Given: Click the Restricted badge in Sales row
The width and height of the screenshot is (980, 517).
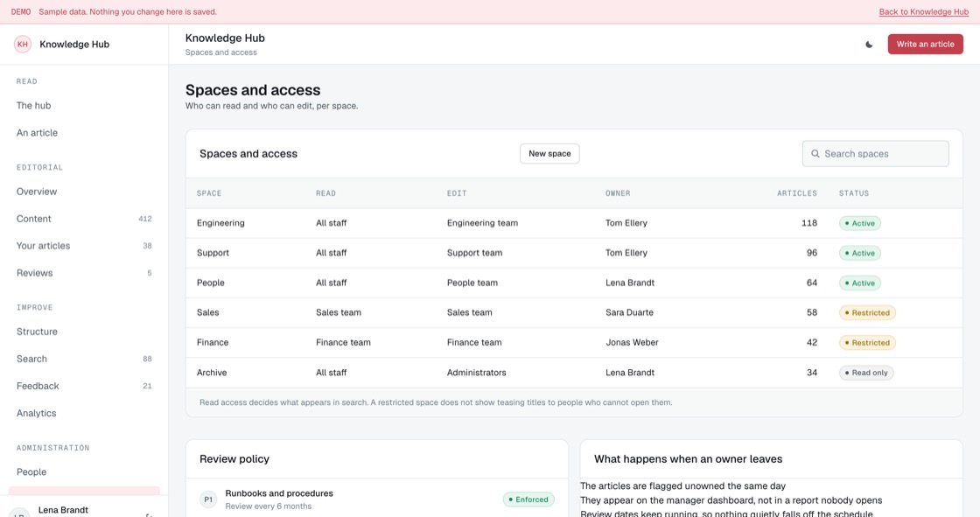Looking at the screenshot, I should (867, 312).
